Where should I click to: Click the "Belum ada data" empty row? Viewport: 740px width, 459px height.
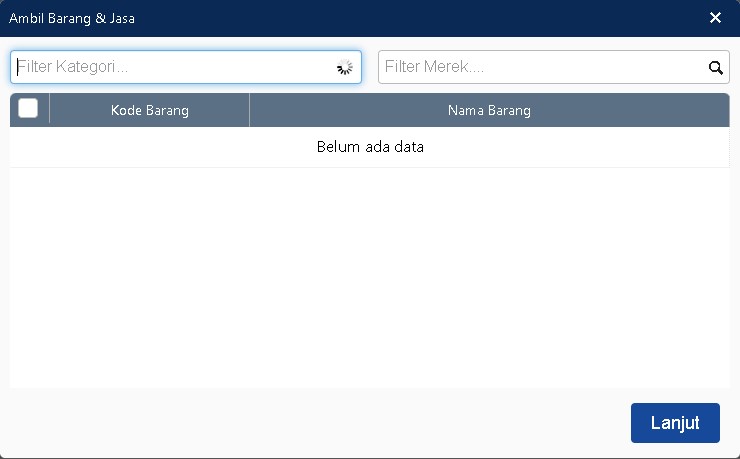tap(370, 147)
